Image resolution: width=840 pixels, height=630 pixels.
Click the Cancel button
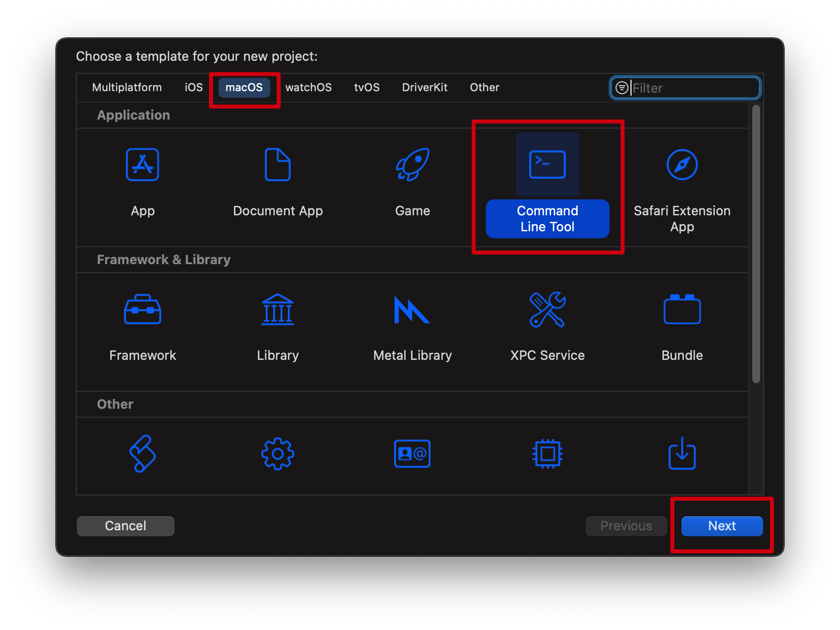(126, 526)
